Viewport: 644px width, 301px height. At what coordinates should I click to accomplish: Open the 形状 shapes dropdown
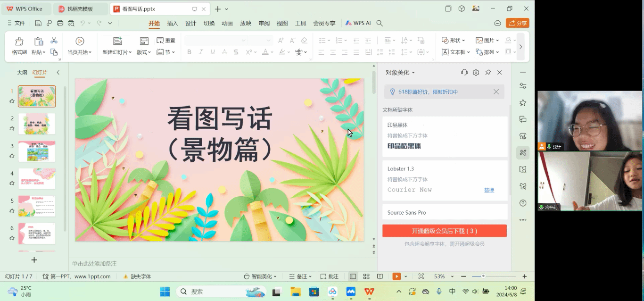pos(454,41)
